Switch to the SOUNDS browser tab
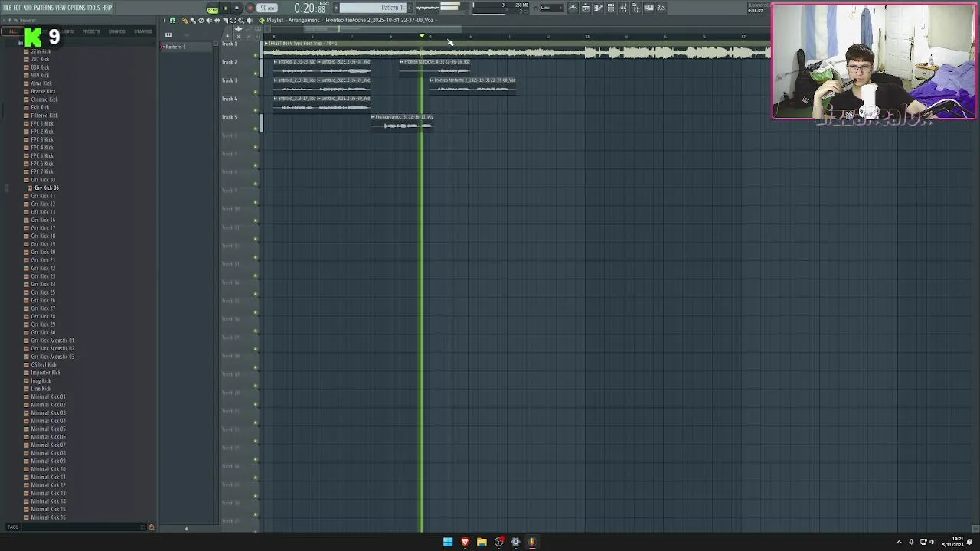 tap(117, 31)
